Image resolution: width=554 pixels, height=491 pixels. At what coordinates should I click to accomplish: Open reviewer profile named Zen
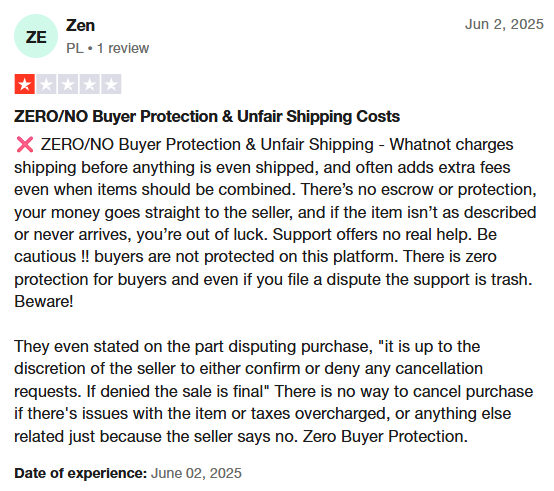point(80,25)
